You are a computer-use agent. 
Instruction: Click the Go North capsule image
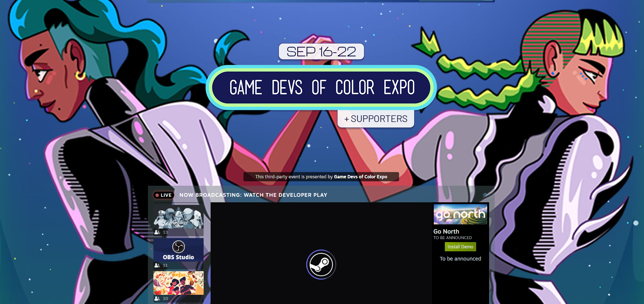[460, 214]
